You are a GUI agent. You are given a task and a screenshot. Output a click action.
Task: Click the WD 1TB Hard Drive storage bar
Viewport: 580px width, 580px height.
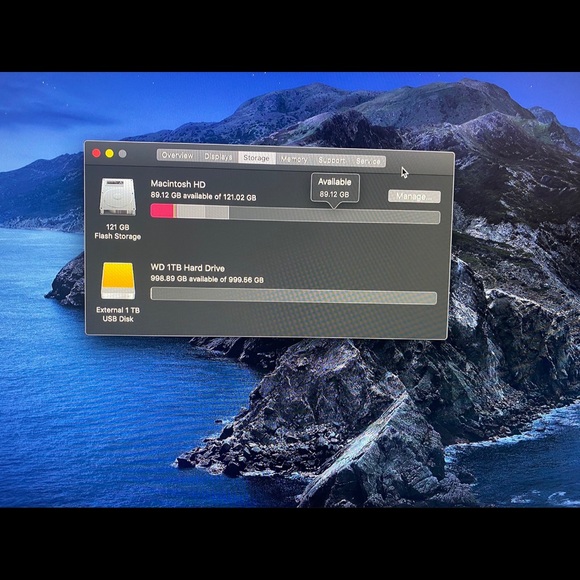click(294, 296)
